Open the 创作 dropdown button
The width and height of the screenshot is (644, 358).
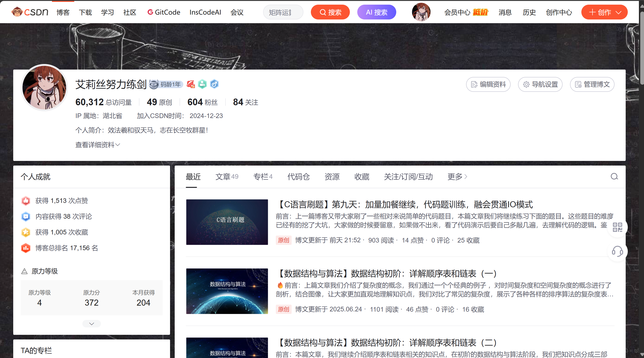coord(604,12)
